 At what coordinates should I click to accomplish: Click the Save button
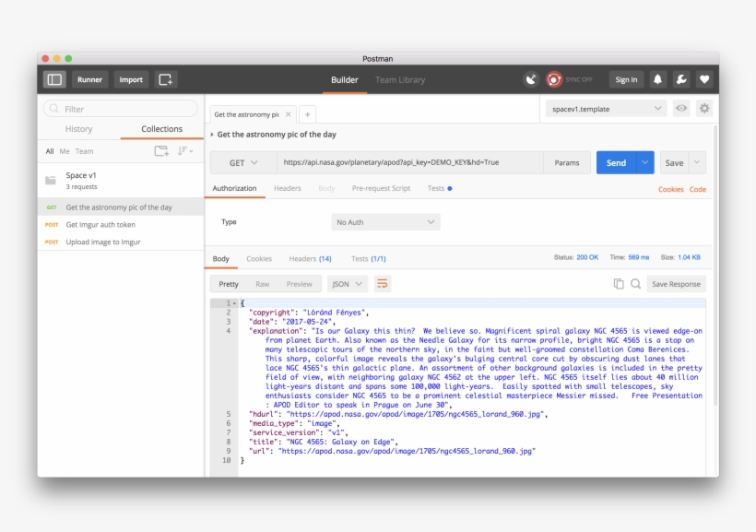point(674,163)
